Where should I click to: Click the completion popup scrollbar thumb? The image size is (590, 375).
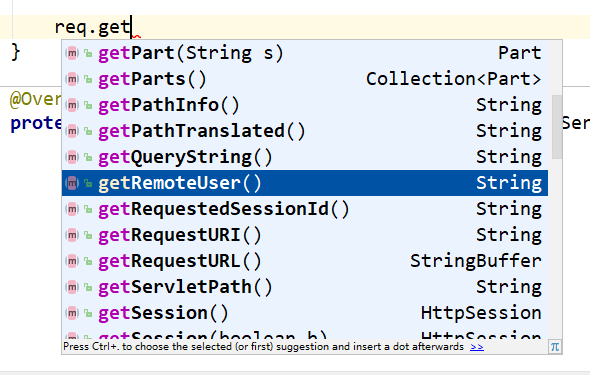coord(557,127)
